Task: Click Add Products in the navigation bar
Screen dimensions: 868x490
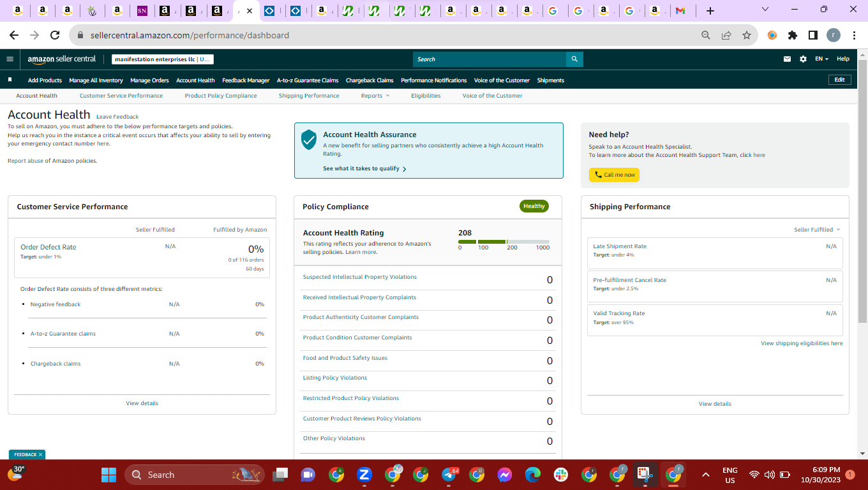Action: pos(45,80)
